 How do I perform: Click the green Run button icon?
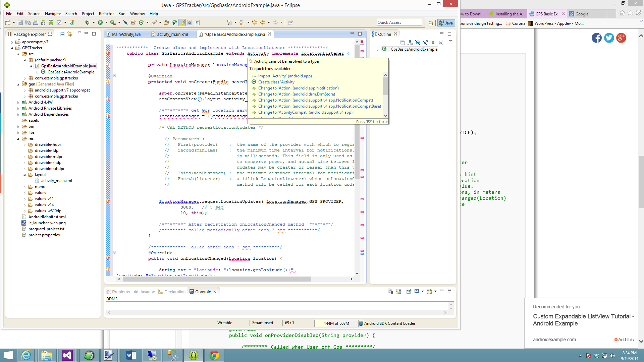100,22
